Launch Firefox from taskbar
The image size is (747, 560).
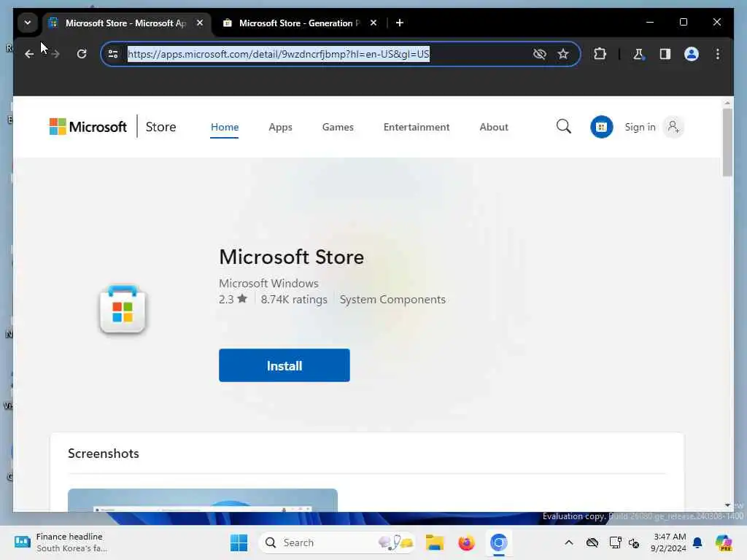(x=466, y=542)
